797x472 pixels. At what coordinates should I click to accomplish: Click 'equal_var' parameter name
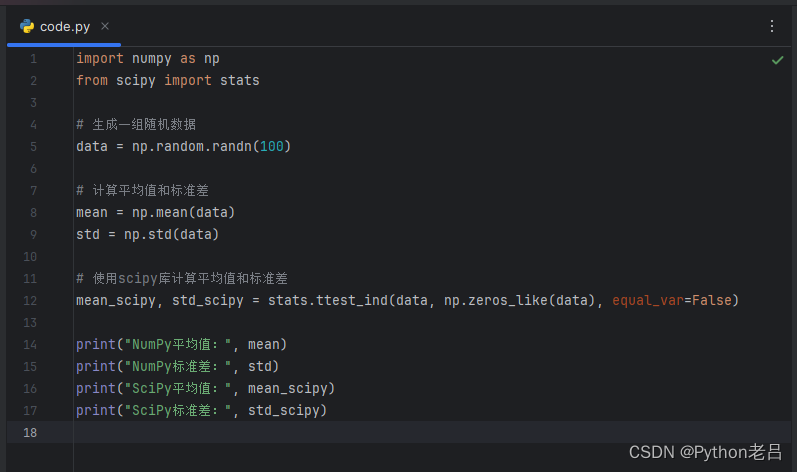(x=648, y=301)
